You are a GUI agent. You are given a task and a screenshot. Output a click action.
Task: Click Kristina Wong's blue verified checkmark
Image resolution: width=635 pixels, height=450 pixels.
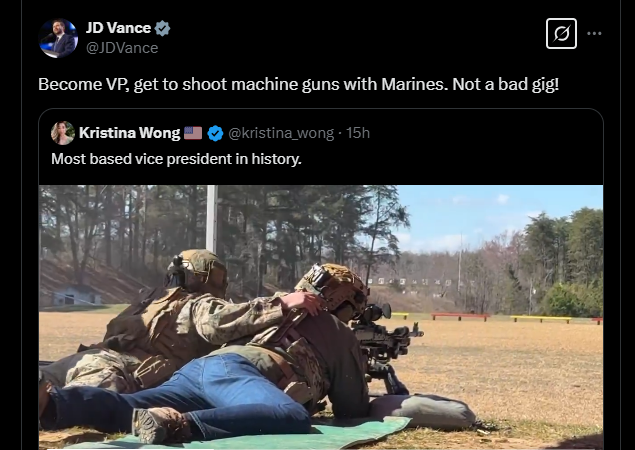215,133
